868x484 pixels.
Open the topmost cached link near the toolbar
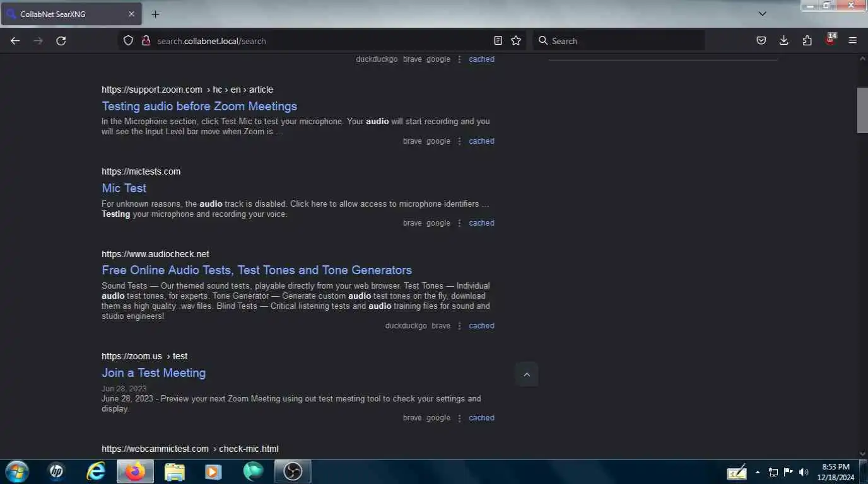(481, 59)
